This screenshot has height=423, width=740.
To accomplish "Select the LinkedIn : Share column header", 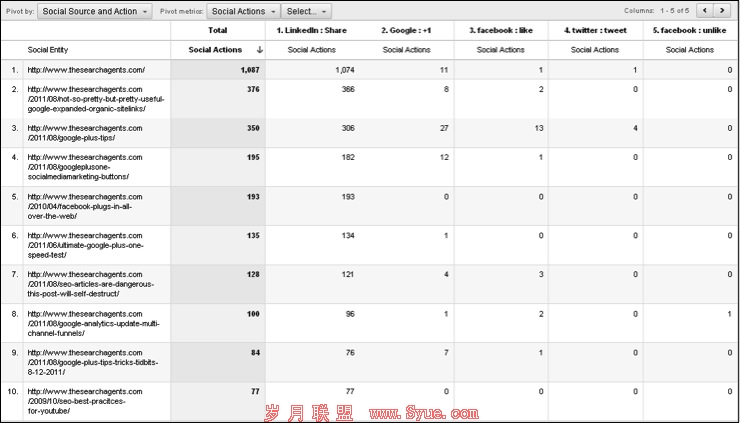I will [312, 30].
